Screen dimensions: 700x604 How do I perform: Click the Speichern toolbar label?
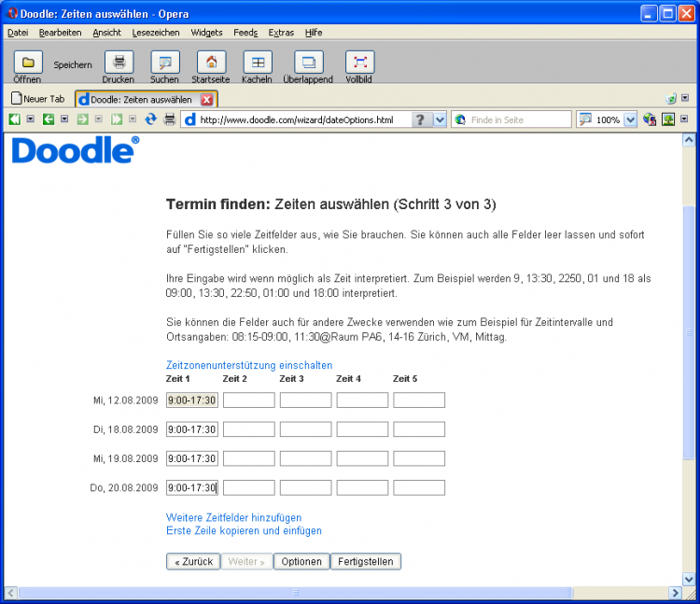pos(73,65)
